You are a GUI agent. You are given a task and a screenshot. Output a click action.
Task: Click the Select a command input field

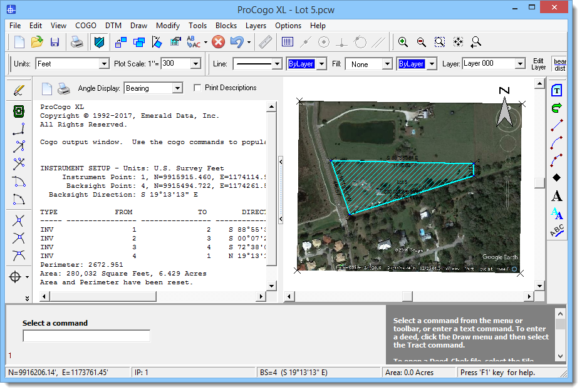tap(86, 336)
